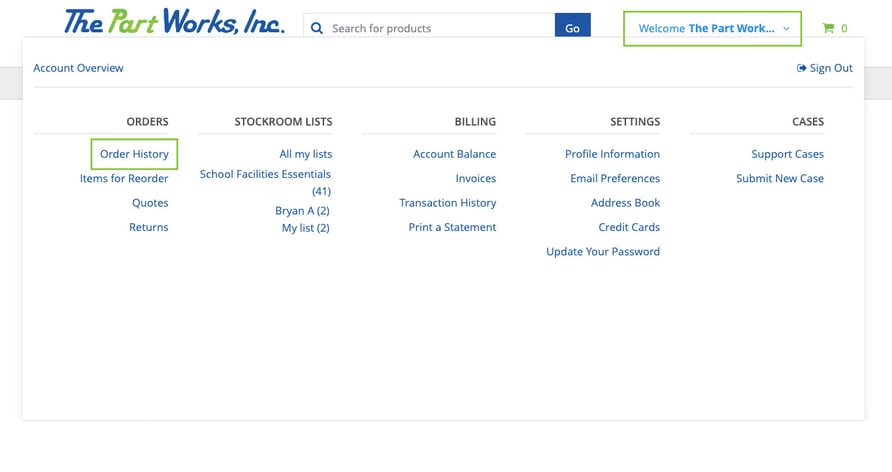
Task: Select Update Your Password
Action: (x=603, y=251)
